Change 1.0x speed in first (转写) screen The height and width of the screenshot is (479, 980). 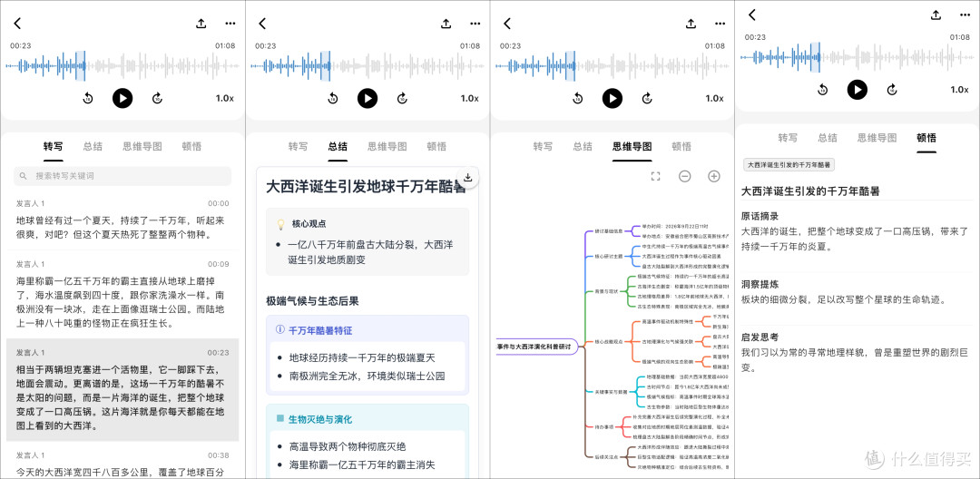[225, 98]
